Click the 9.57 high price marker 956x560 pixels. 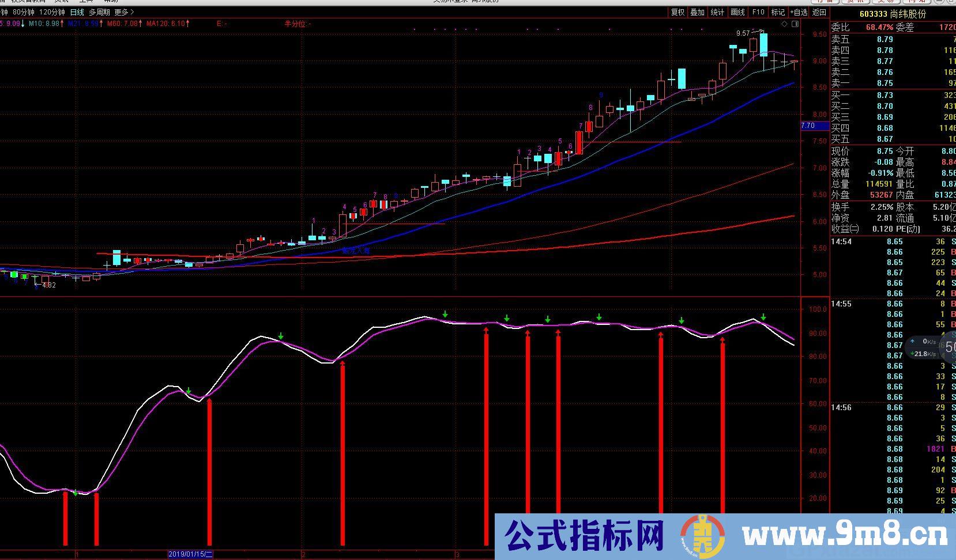[x=743, y=33]
